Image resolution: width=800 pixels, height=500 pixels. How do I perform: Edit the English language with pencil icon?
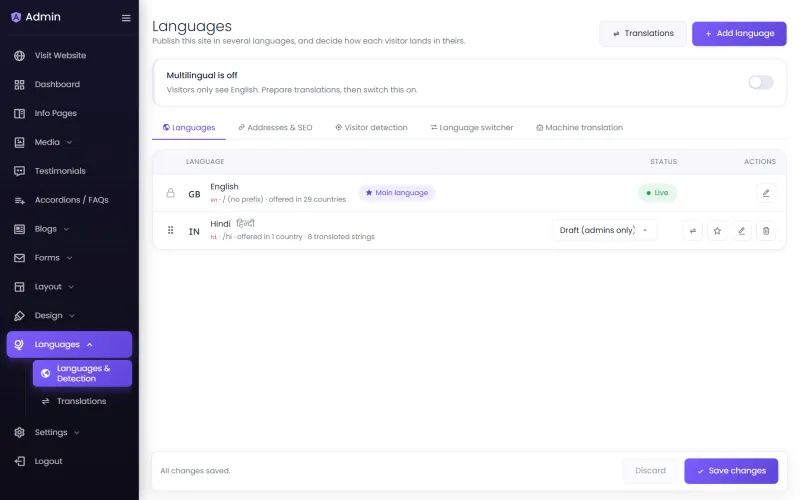point(766,193)
